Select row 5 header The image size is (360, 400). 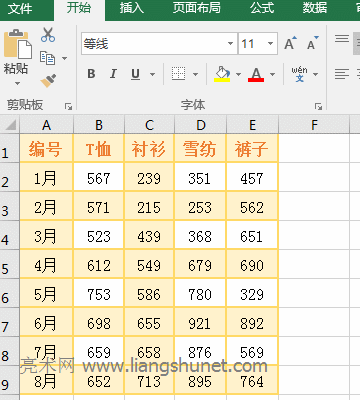tap(10, 264)
